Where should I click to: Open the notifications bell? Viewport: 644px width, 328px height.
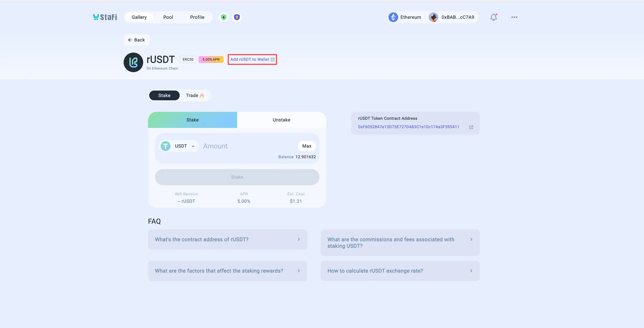click(x=493, y=17)
